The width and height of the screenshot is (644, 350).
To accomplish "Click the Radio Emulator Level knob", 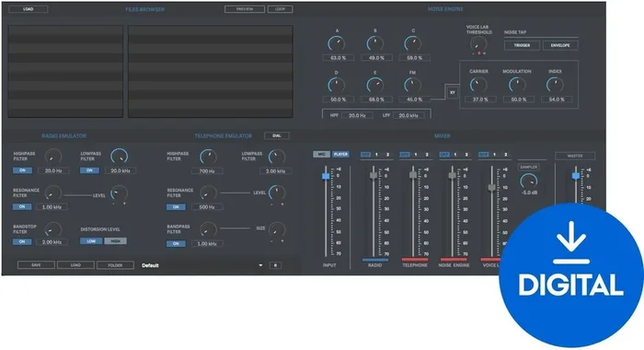I will (119, 192).
